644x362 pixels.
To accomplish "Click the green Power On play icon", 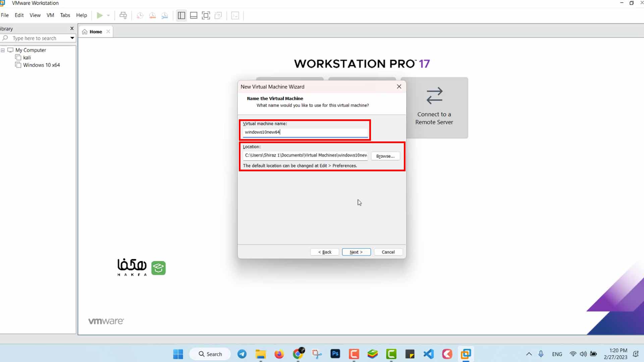I will (100, 15).
